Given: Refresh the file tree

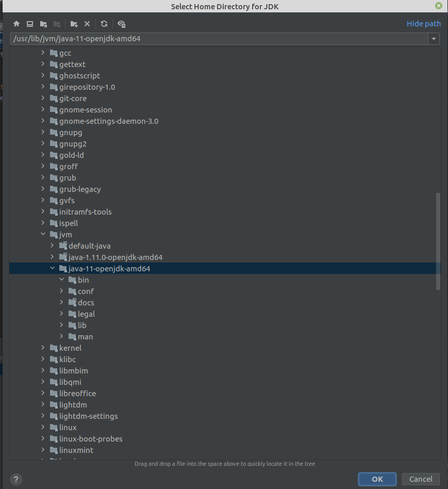Looking at the screenshot, I should tap(103, 24).
